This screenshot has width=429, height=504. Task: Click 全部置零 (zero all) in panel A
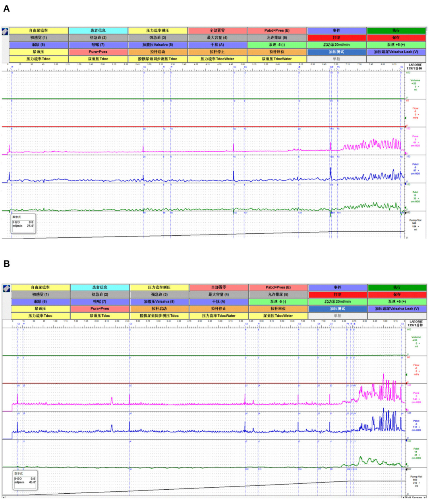217,31
